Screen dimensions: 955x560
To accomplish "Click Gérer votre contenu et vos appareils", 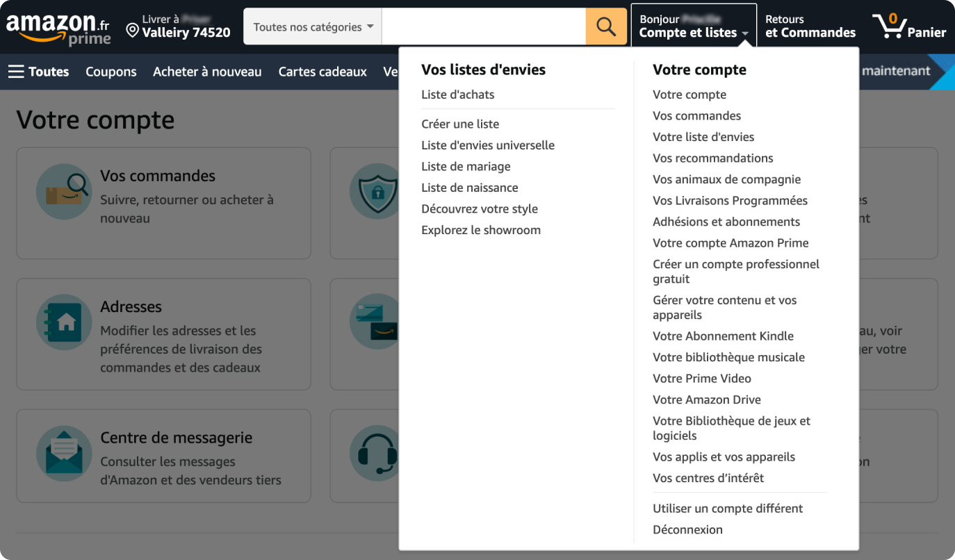I will click(725, 308).
